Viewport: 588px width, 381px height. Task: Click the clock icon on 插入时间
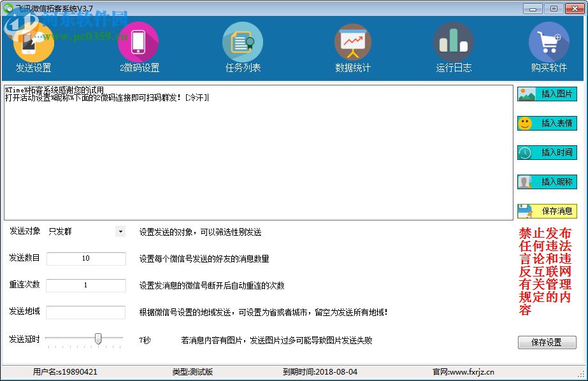(x=525, y=153)
